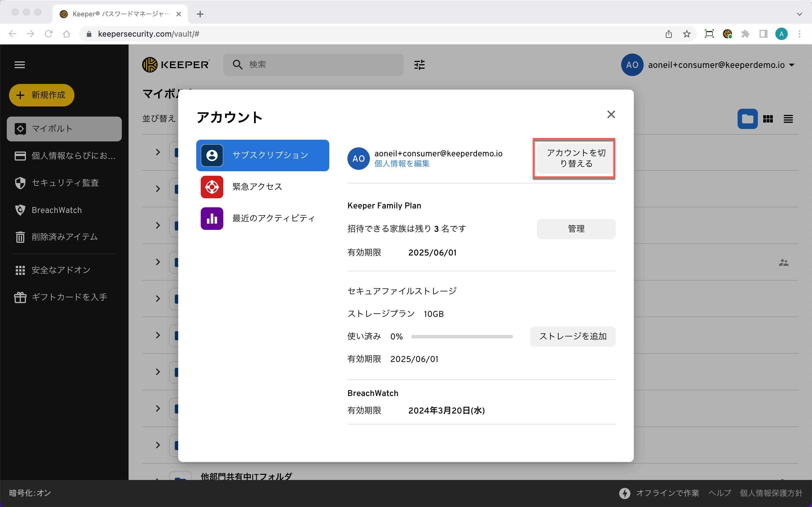Screen dimensions: 812x507
Task: Open the 最近のアクティビティ tab
Action: tap(273, 218)
